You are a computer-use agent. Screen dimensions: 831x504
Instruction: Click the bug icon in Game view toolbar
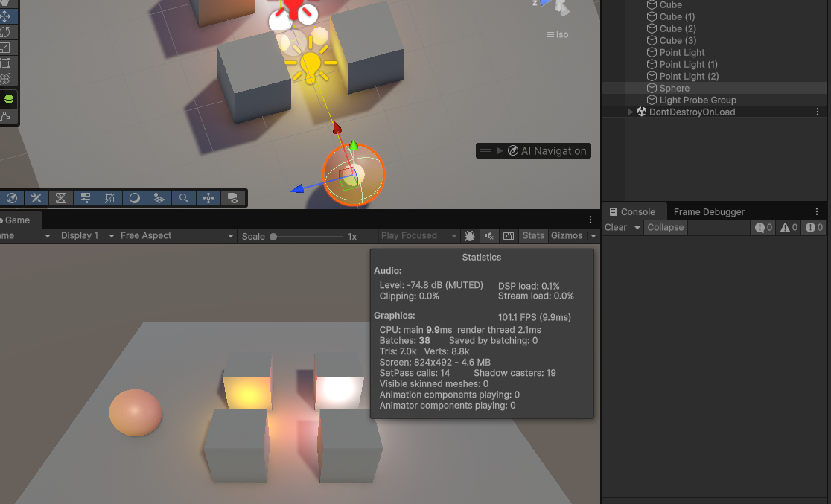470,236
